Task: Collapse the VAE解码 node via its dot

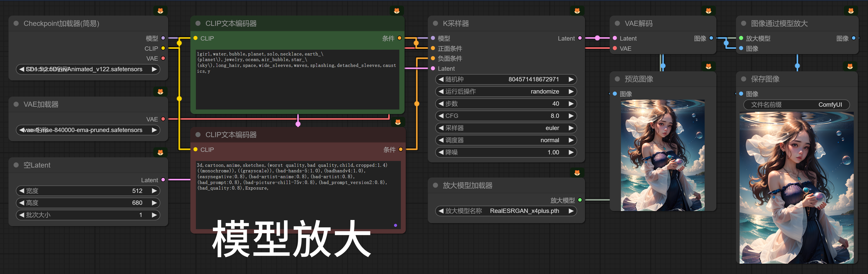Action: coord(617,23)
